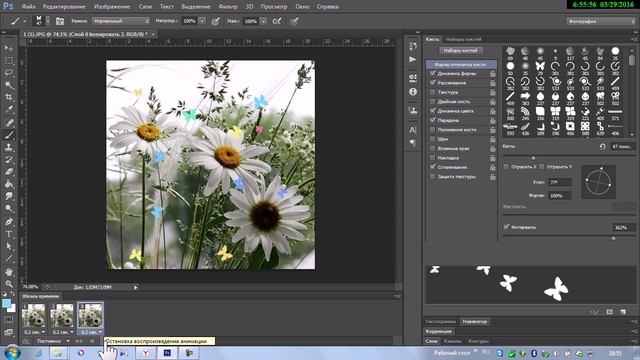The width and height of the screenshot is (640, 360).
Task: Open the Фильтр menu
Action: 228,7
